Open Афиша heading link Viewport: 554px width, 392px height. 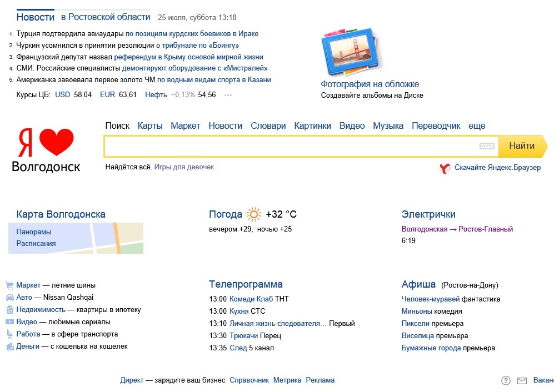418,284
